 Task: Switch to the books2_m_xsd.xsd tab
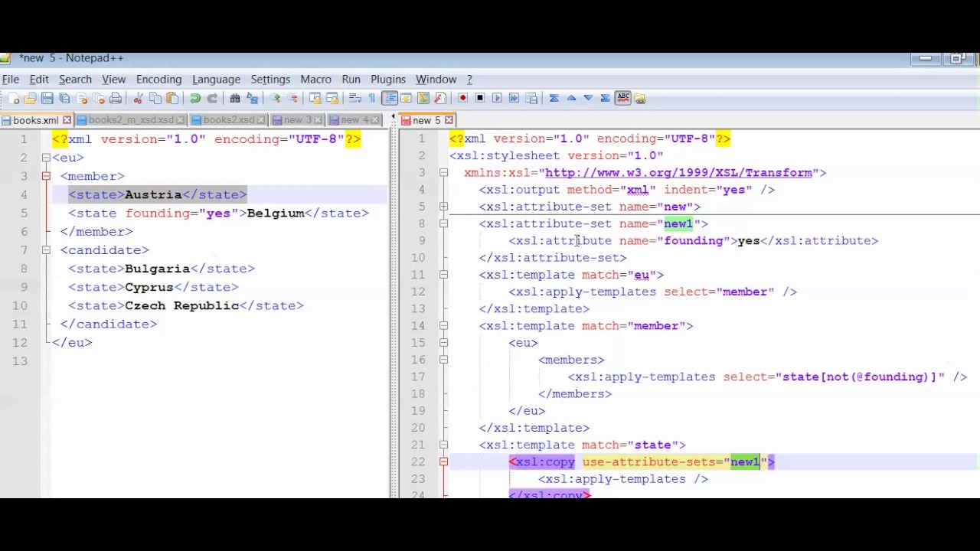[130, 120]
